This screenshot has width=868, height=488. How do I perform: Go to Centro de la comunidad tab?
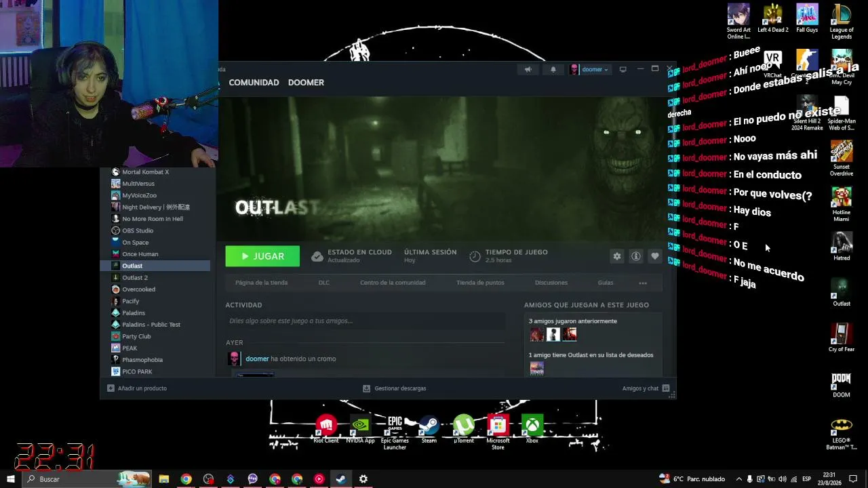[393, 283]
